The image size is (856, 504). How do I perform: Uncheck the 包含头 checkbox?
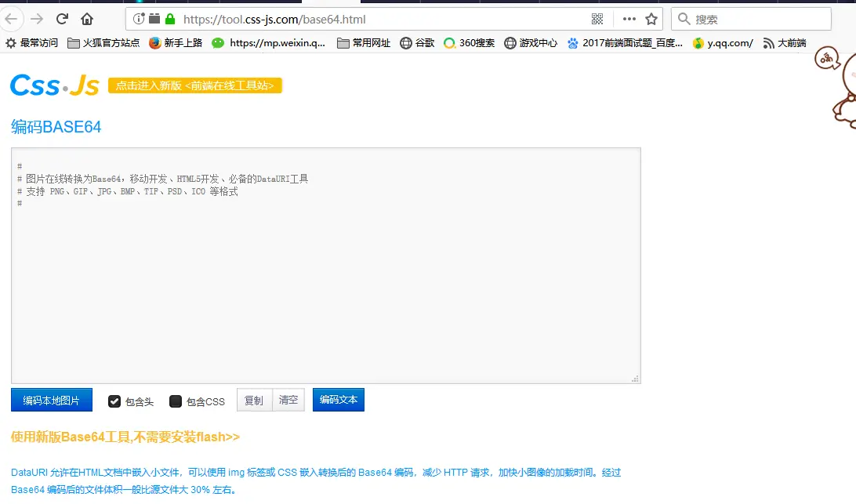point(114,401)
